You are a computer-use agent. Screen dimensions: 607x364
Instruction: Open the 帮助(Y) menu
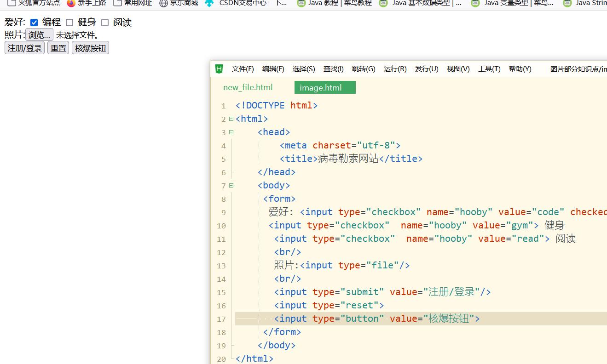(520, 69)
